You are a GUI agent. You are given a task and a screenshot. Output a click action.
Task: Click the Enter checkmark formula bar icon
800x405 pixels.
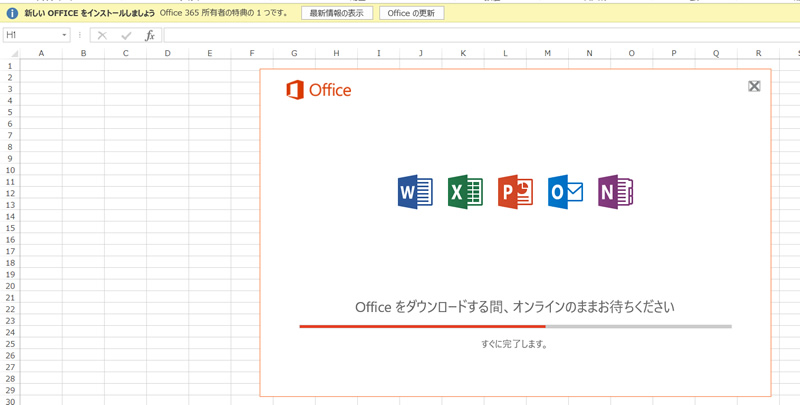click(126, 35)
